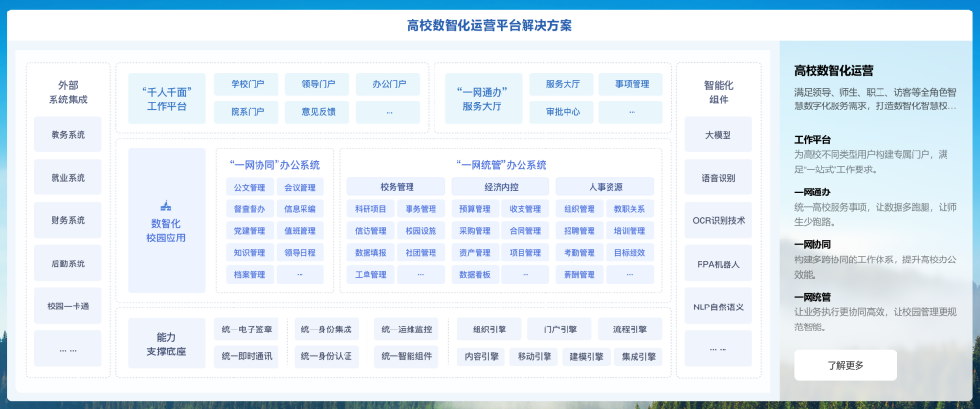The image size is (980, 409).
Task: Switch to the 经济内控 column header
Action: tap(500, 187)
